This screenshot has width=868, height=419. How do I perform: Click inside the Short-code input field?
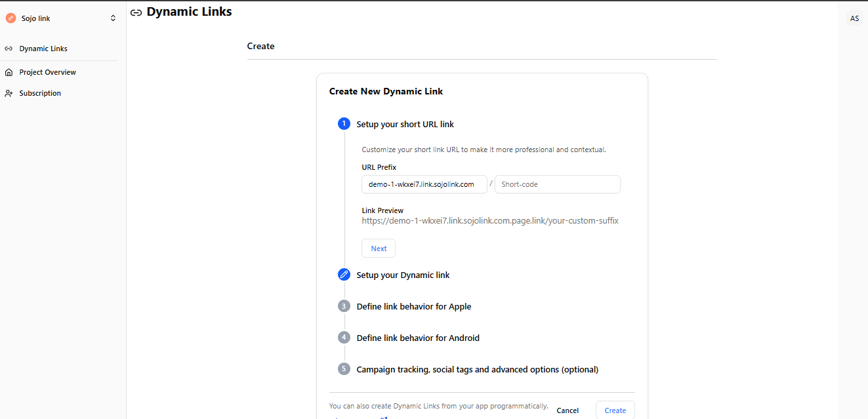557,184
